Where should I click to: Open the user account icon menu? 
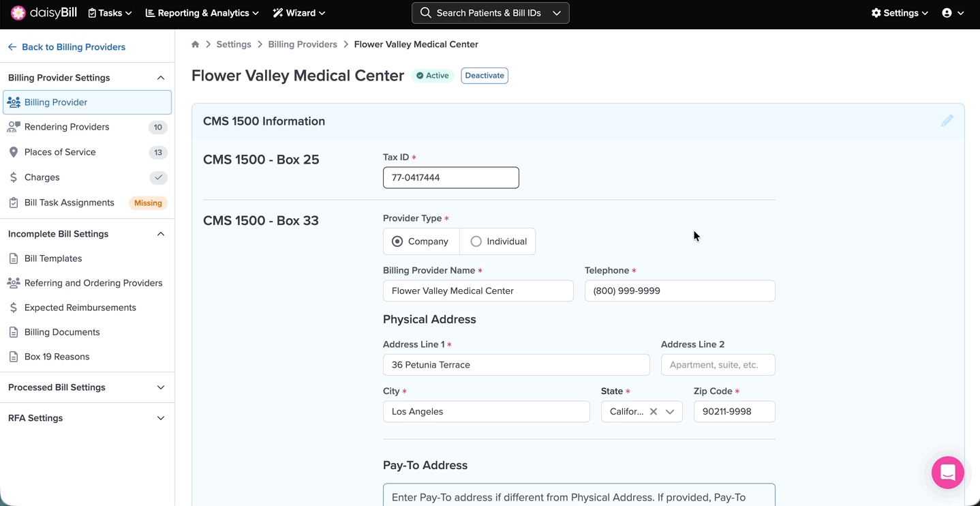952,13
